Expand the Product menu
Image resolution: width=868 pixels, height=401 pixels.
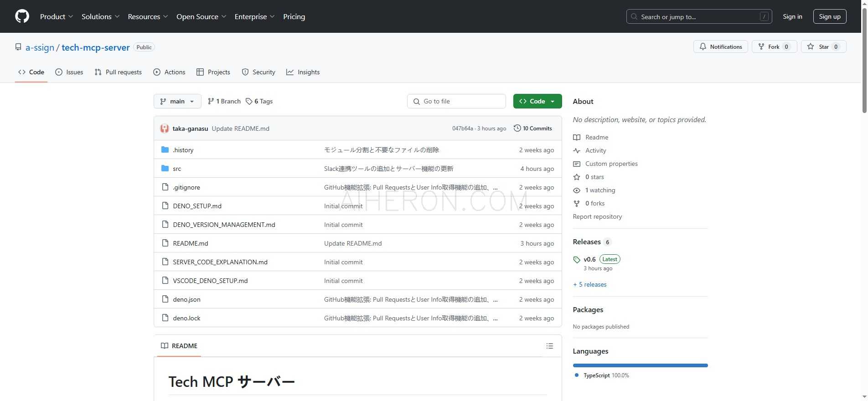pyautogui.click(x=56, y=16)
